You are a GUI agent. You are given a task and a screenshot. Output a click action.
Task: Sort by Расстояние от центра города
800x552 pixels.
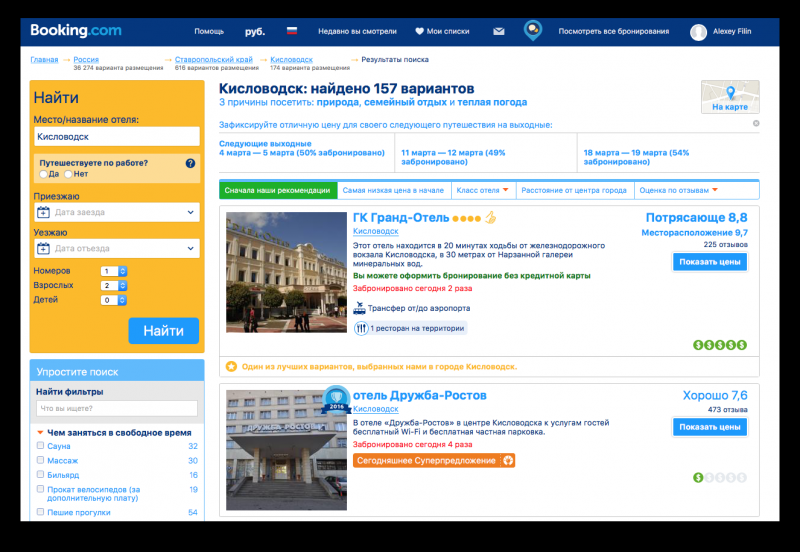[574, 190]
